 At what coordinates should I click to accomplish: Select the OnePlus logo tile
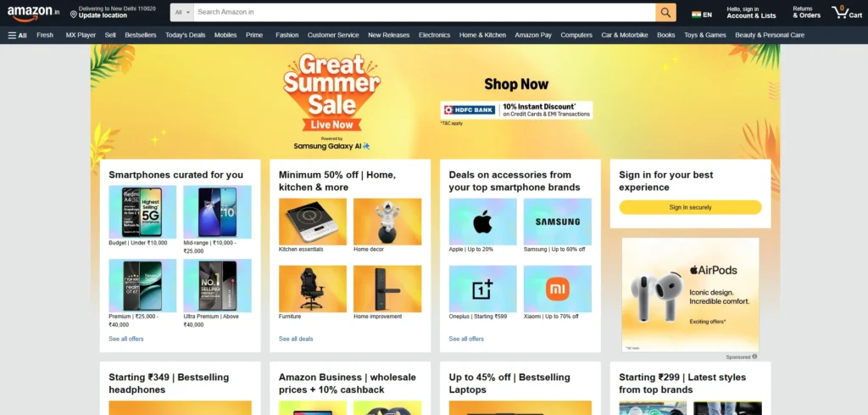click(x=482, y=289)
